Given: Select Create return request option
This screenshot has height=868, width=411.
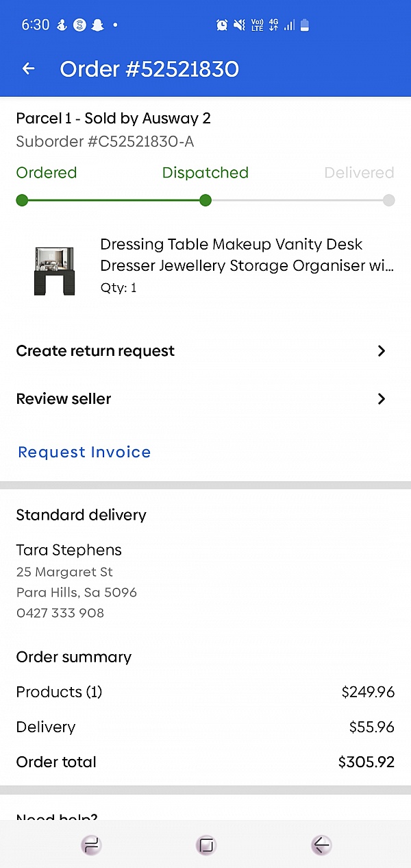Looking at the screenshot, I should click(x=95, y=351).
